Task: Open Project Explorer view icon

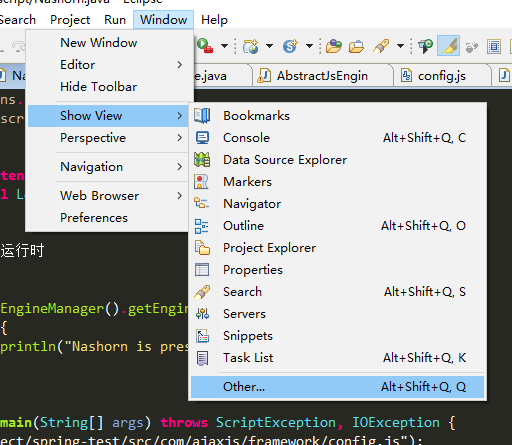Action: [x=202, y=248]
